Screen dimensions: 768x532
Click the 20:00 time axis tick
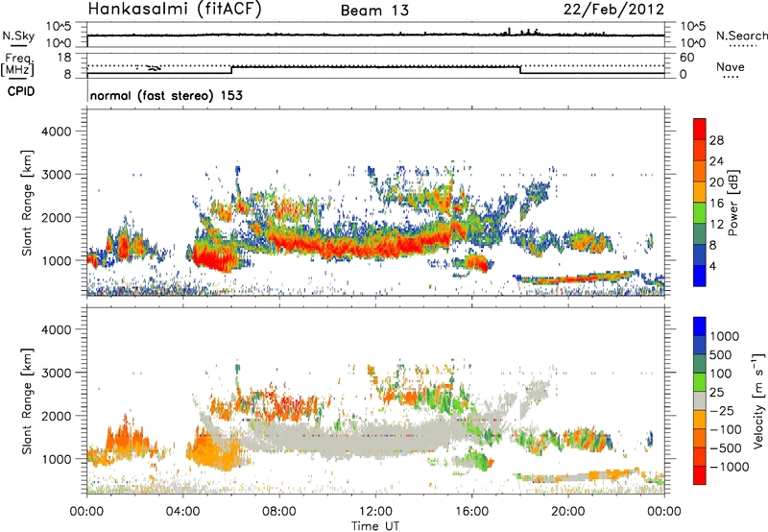click(x=567, y=512)
